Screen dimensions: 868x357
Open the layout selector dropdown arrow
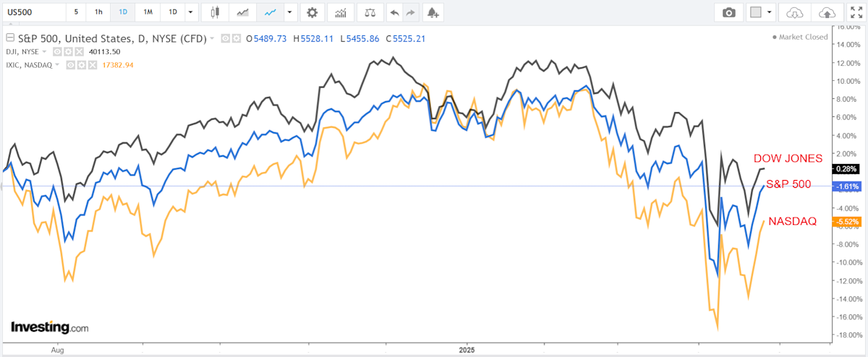coord(769,12)
